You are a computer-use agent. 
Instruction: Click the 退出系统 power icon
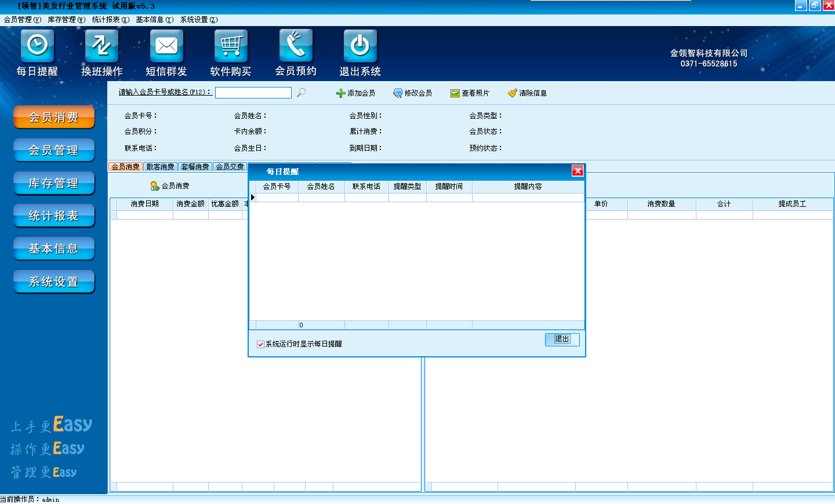(360, 46)
